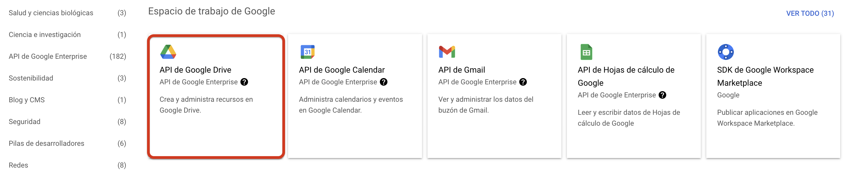Image resolution: width=868 pixels, height=173 pixels.
Task: Click the Google Sheets logo icon
Action: tap(586, 52)
